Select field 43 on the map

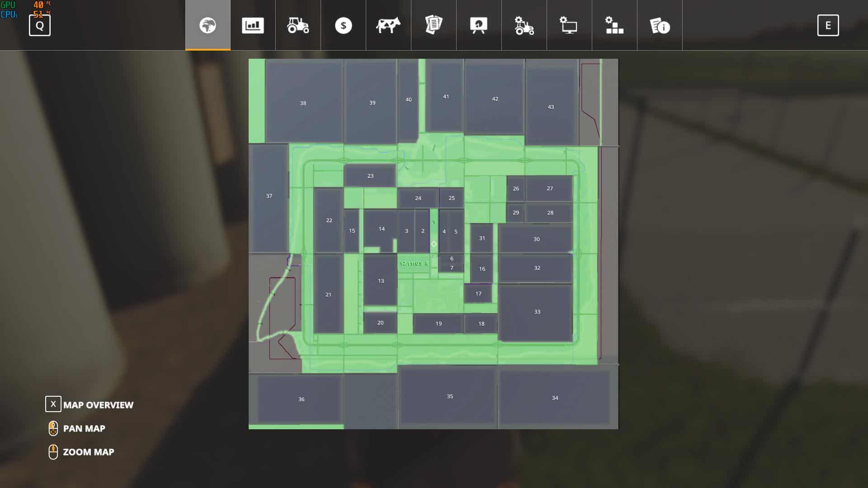pos(551,107)
